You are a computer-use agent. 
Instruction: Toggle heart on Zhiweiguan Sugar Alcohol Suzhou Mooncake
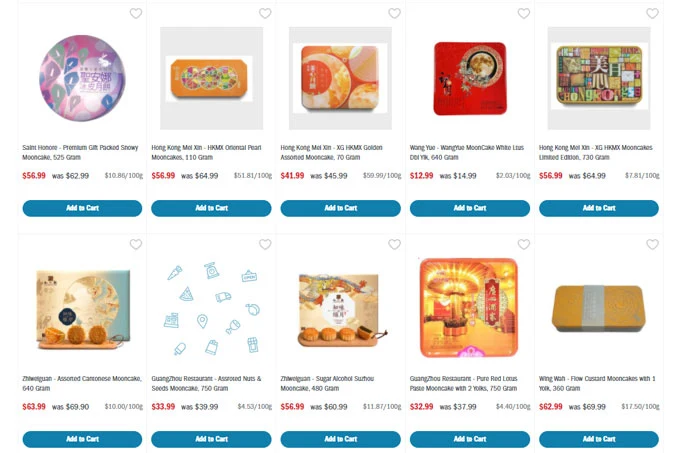[394, 244]
